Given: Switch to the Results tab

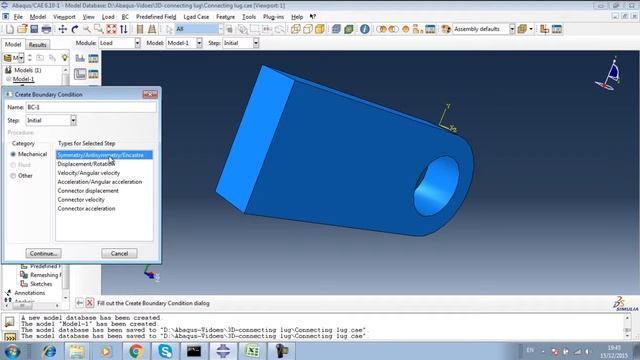Looking at the screenshot, I should coord(38,44).
